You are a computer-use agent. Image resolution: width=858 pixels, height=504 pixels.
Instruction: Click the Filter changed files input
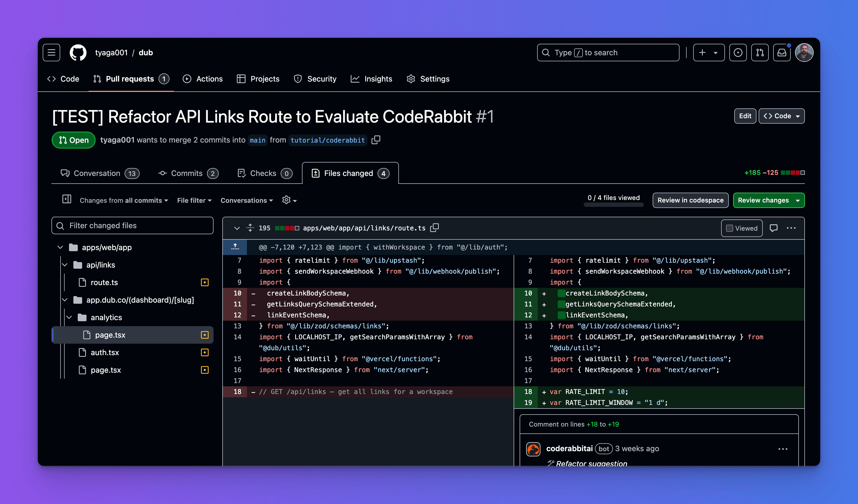133,225
